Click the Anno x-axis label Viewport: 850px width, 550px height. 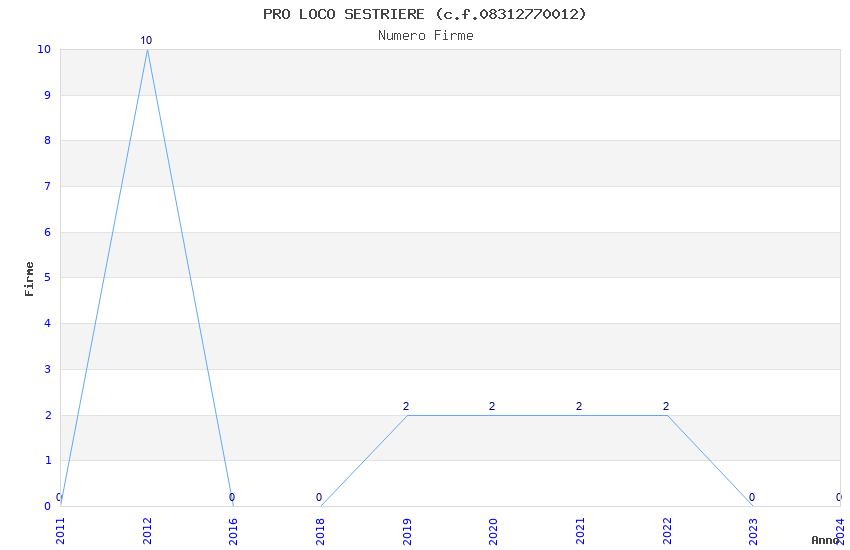825,540
